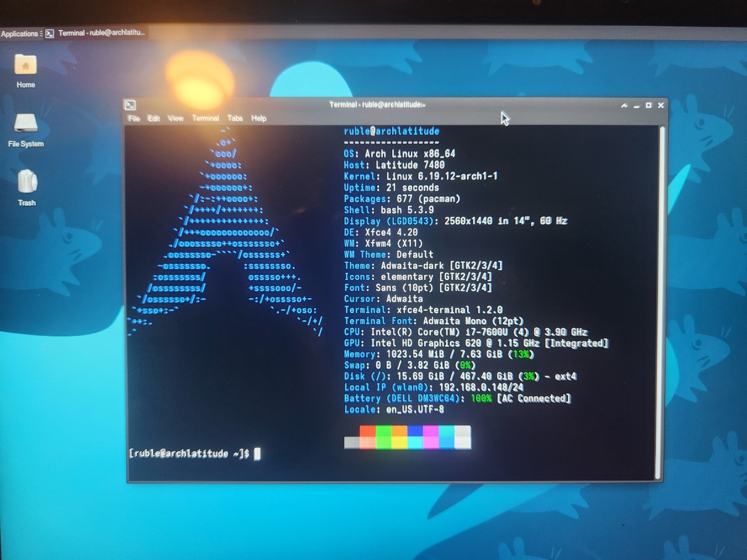Viewport: 747px width, 560px height.
Task: Click the "Cursor: Adwaita" line
Action: [x=383, y=299]
